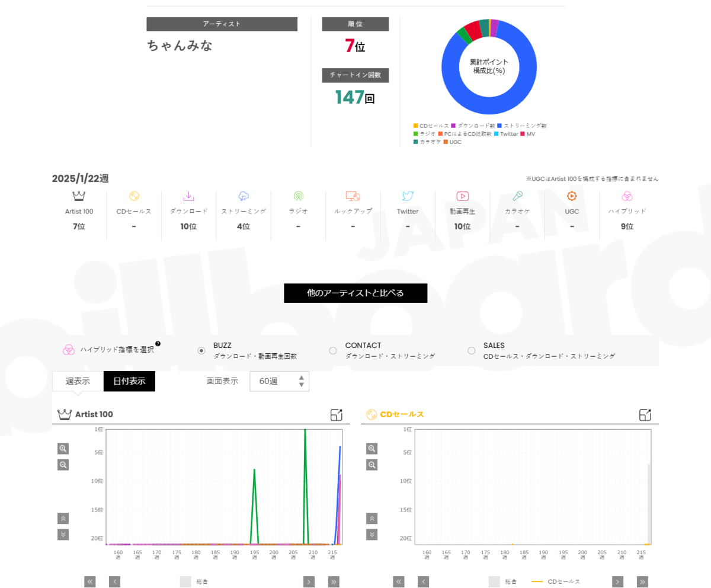Go to next weeks in CDセールス chart
Viewport: 711px width, 588px height.
coord(618,581)
